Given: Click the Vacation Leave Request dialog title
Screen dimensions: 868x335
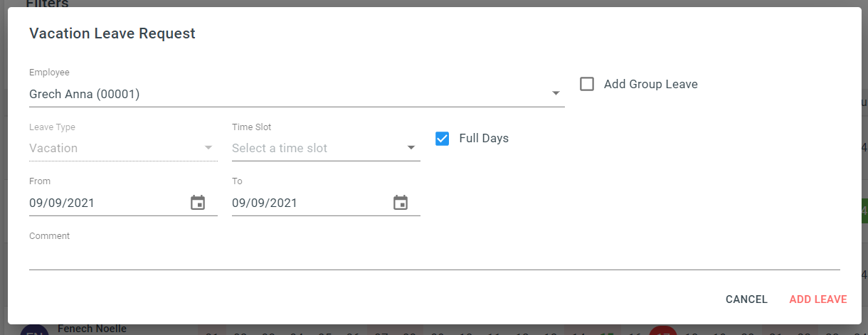Looking at the screenshot, I should 112,33.
